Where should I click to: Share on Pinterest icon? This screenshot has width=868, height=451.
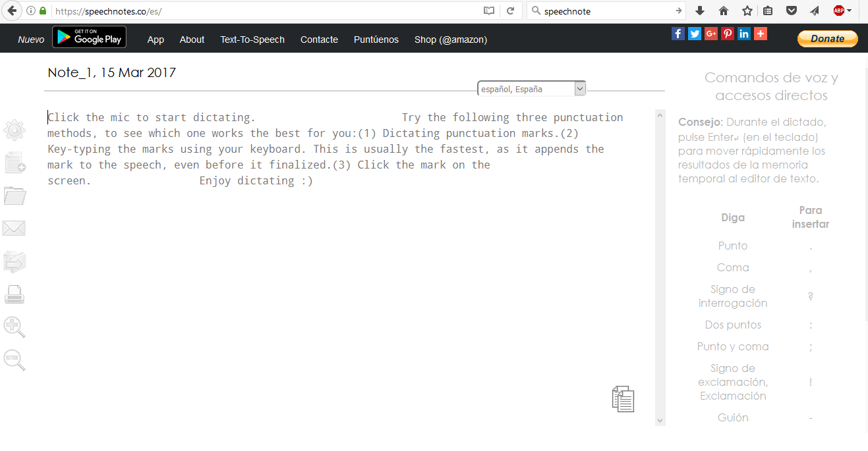coord(728,34)
